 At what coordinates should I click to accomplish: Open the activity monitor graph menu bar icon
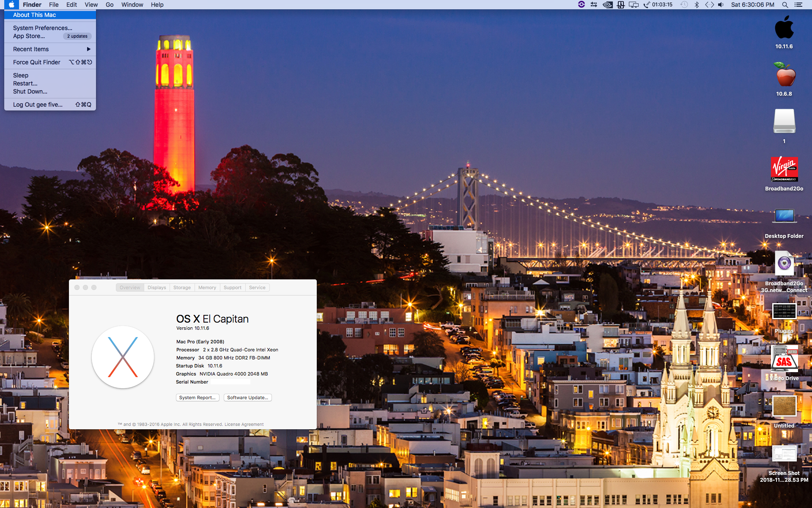[x=620, y=5]
